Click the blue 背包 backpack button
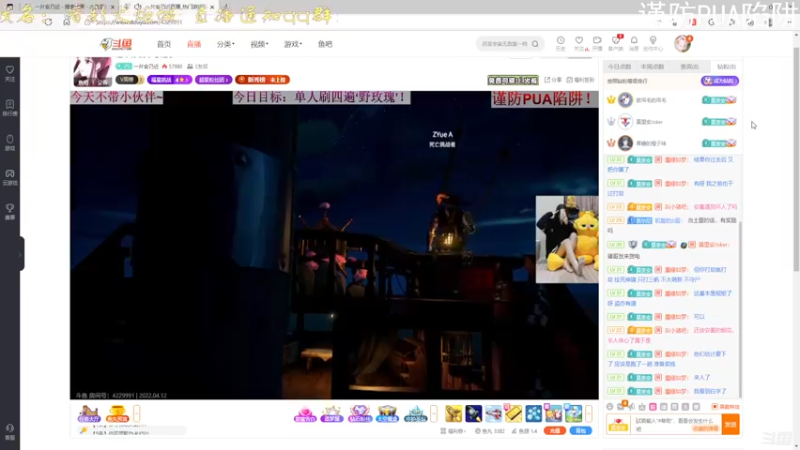Viewport: 800px width, 450px height. click(x=581, y=431)
